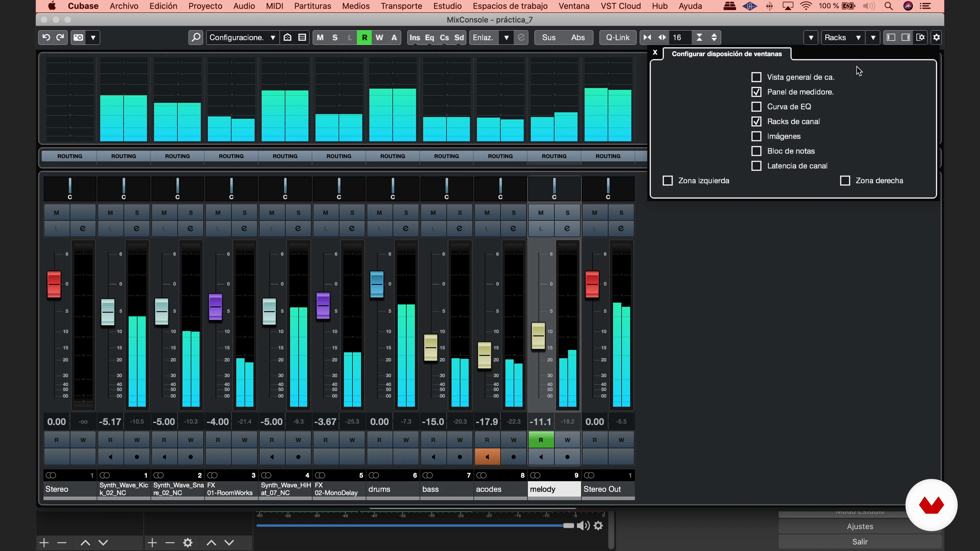Click the Stereo Out red fader
Screen dimensions: 980x551
[592, 284]
